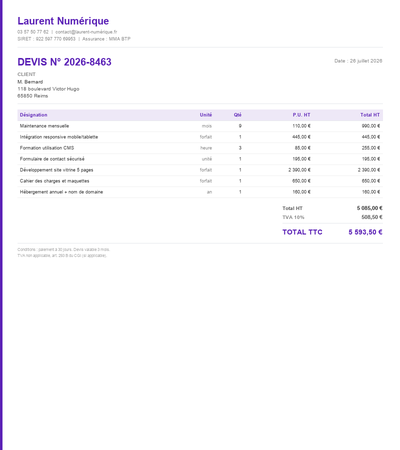The width and height of the screenshot is (400, 450).
Task: Click quantity "3" in Formation utilisation CMS row
Action: pyautogui.click(x=240, y=148)
